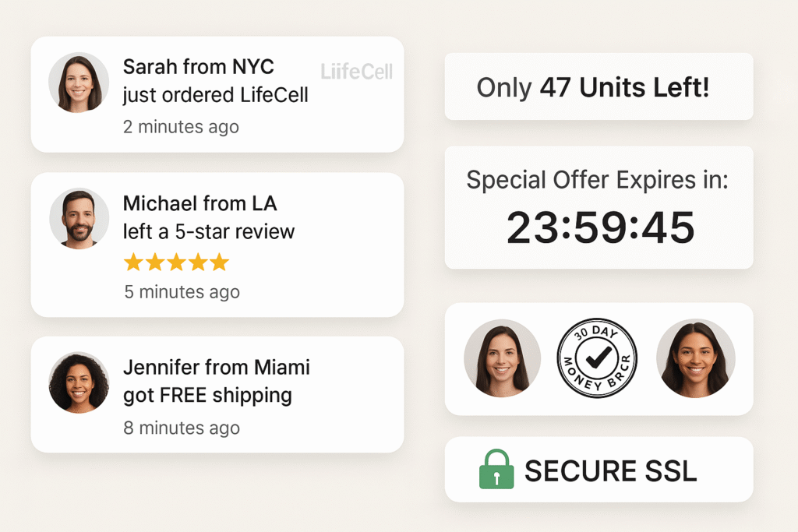
Task: Click the 'Special Offer Expires in:' heading
Action: tap(598, 180)
